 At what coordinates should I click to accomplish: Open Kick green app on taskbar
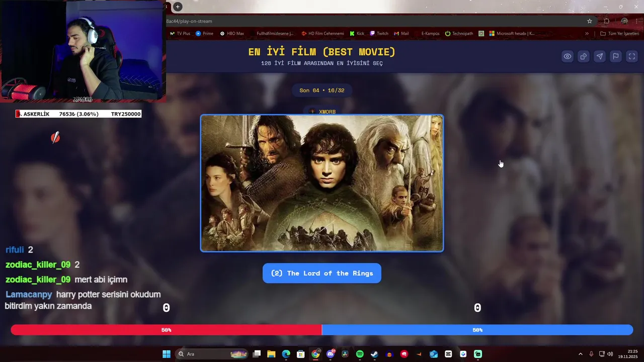(x=478, y=354)
